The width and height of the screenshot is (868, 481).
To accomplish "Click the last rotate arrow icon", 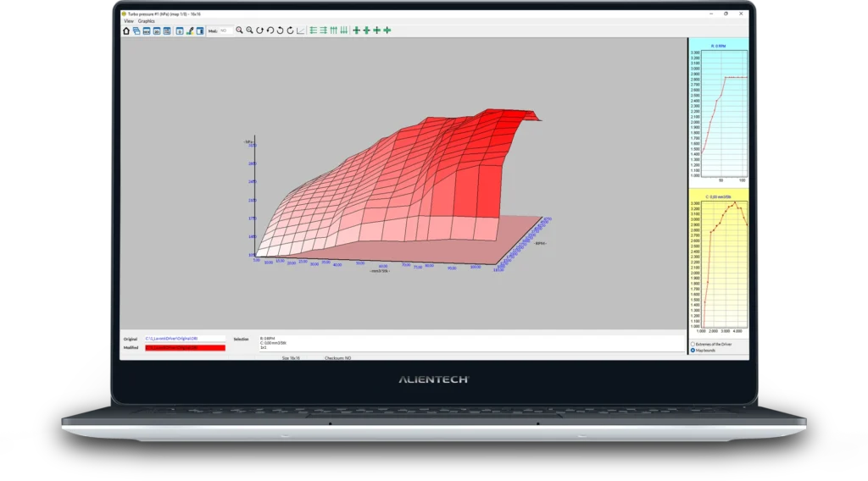I will point(290,30).
